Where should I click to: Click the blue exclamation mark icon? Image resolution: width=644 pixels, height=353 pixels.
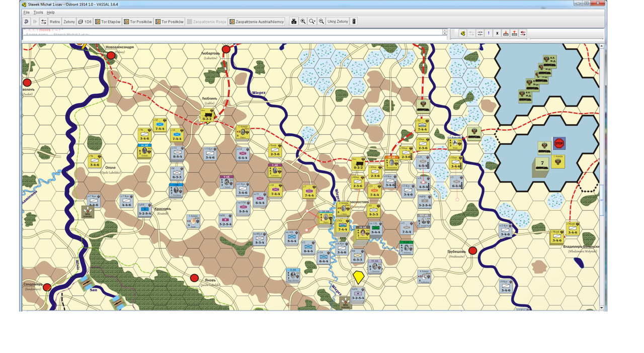pos(489,33)
